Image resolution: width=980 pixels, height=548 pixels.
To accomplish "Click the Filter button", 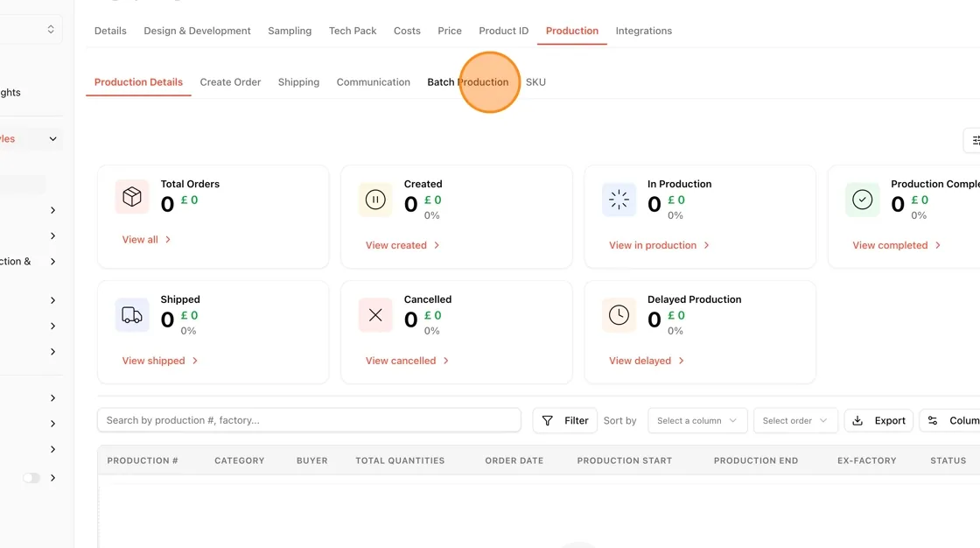I will pyautogui.click(x=565, y=420).
